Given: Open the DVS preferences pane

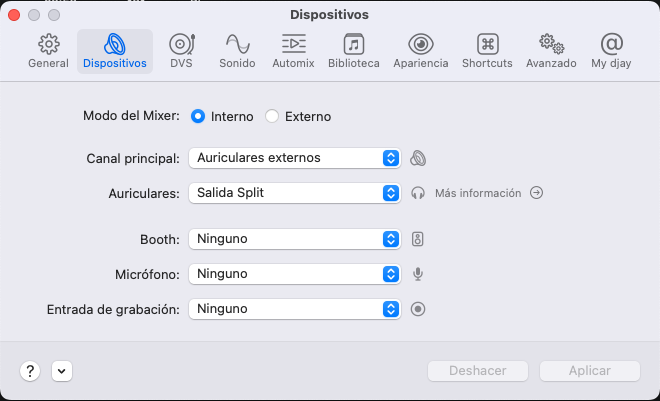Looking at the screenshot, I should click(181, 51).
